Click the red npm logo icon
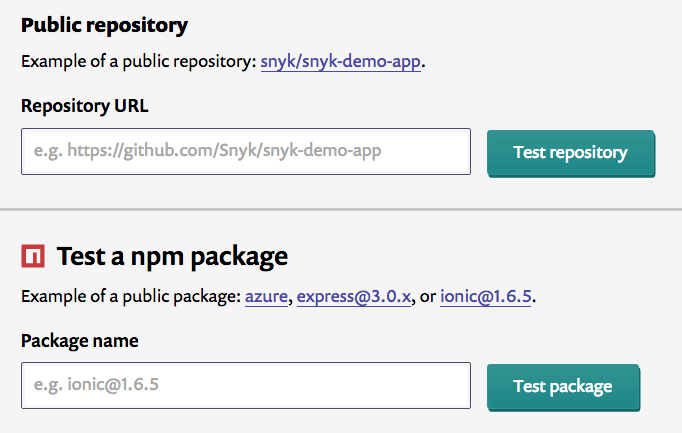The width and height of the screenshot is (682, 433). click(x=32, y=257)
